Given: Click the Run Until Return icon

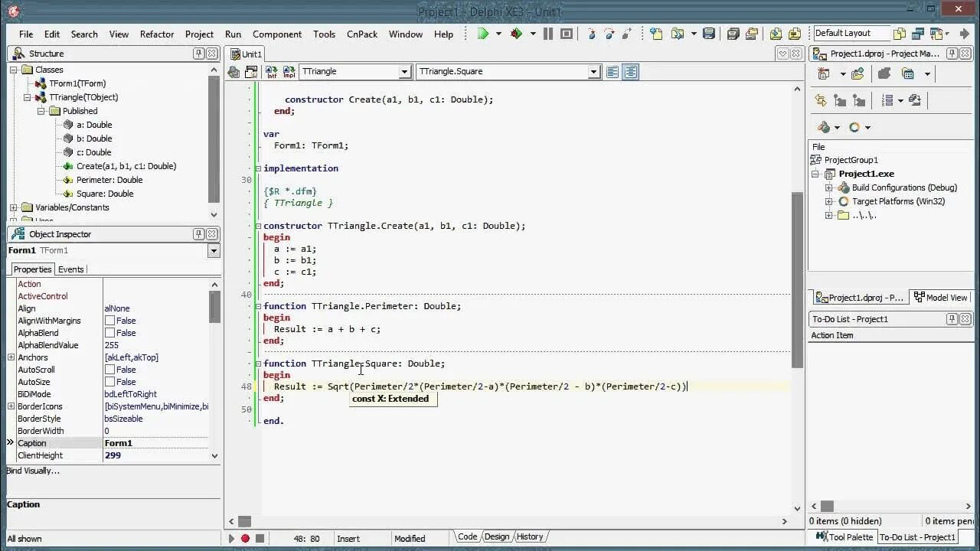Looking at the screenshot, I should (x=628, y=34).
